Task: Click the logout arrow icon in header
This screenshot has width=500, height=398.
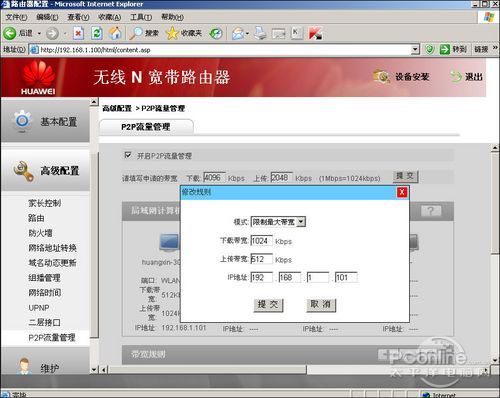Action: click(x=456, y=77)
